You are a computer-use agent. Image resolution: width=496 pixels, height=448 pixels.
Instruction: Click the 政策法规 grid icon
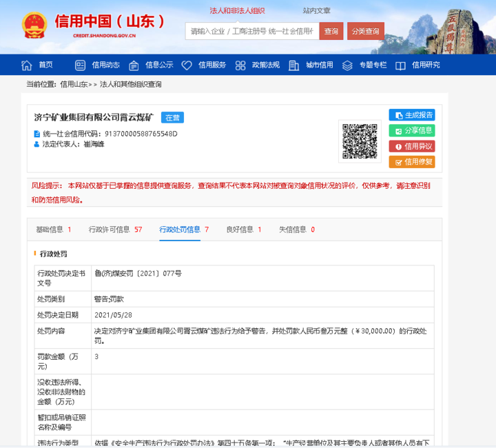(x=240, y=65)
